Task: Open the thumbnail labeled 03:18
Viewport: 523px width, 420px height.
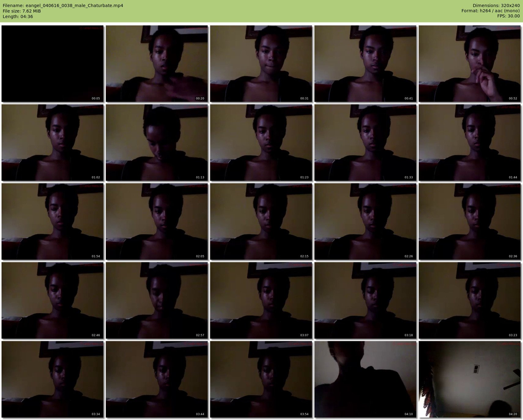Action: [365, 300]
